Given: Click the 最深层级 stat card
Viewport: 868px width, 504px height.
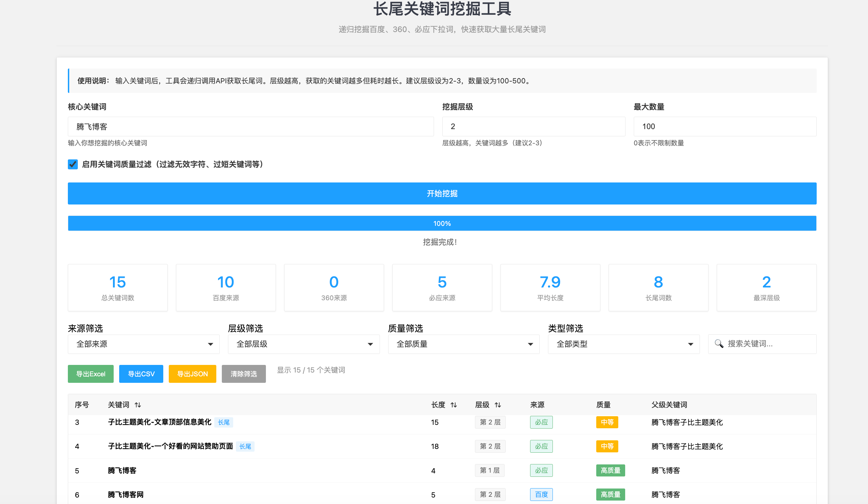Looking at the screenshot, I should pos(767,288).
